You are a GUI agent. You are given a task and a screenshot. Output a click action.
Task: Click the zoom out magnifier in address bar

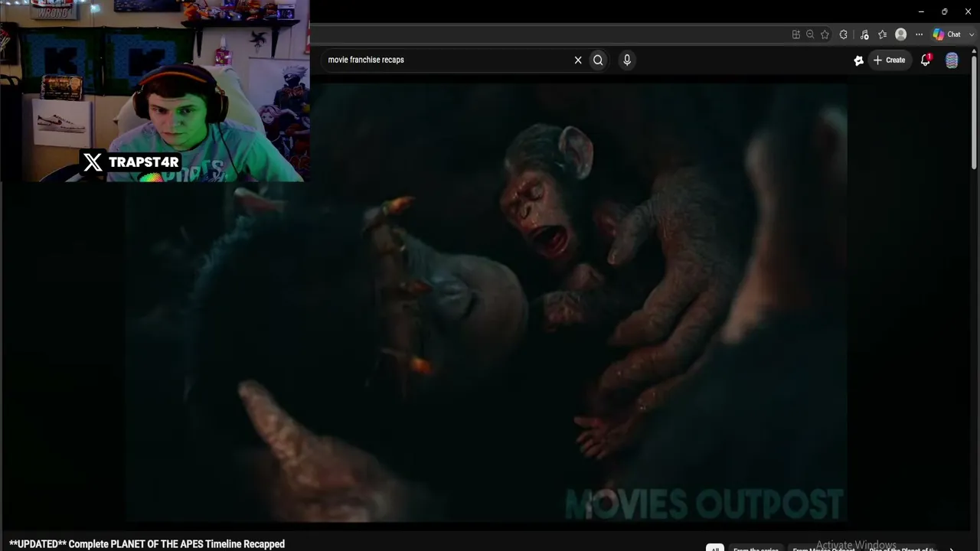click(810, 34)
